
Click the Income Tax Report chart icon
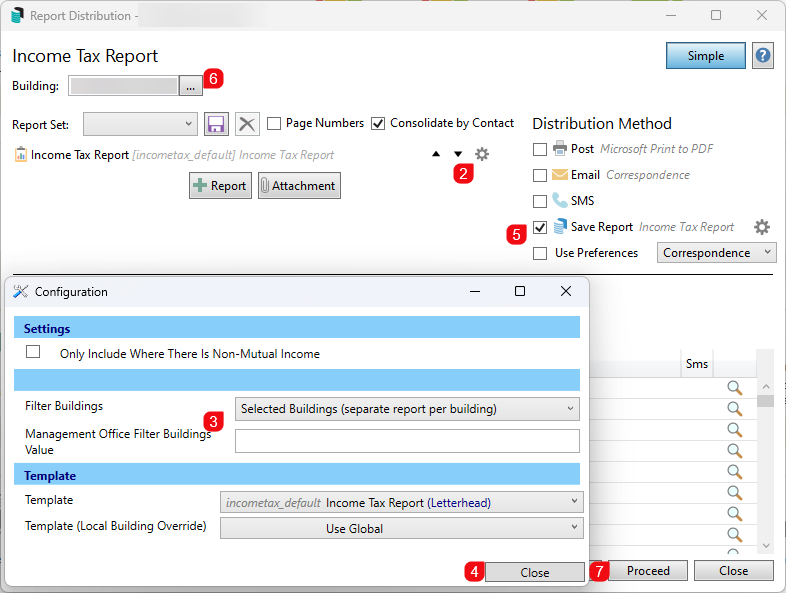21,154
